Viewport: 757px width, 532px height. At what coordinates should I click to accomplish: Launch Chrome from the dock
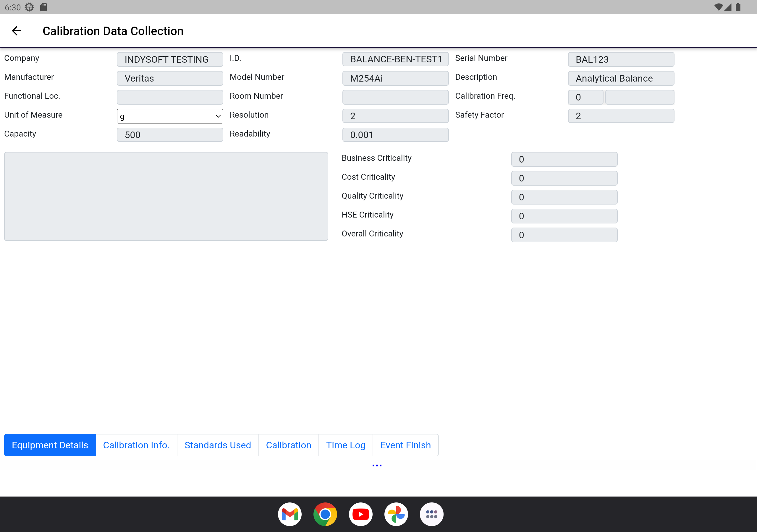point(325,514)
